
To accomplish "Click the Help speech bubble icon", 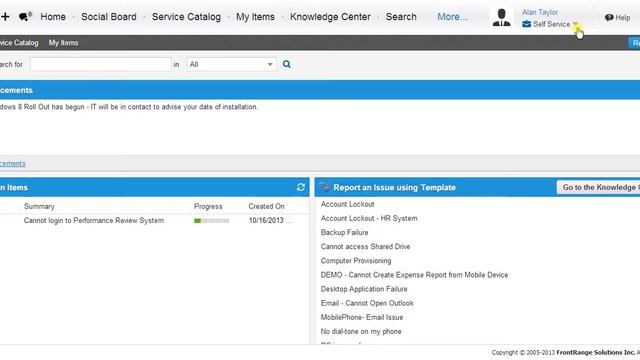I will pyautogui.click(x=609, y=18).
